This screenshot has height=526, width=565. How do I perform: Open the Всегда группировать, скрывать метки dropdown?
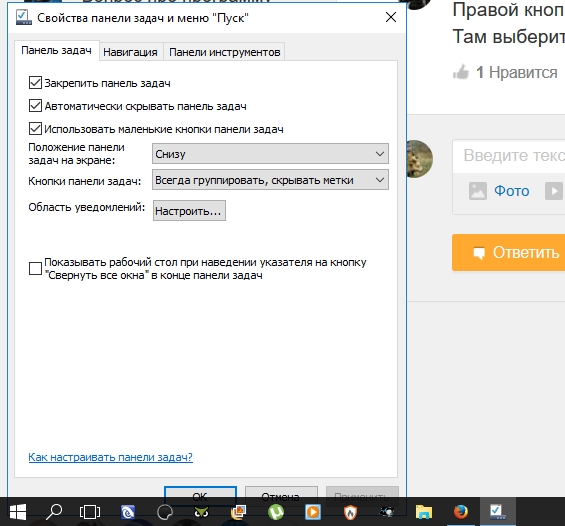coord(270,180)
